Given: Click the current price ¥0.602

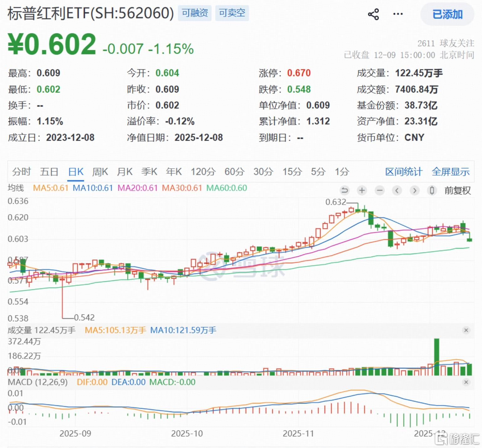Looking at the screenshot, I should 52,44.
